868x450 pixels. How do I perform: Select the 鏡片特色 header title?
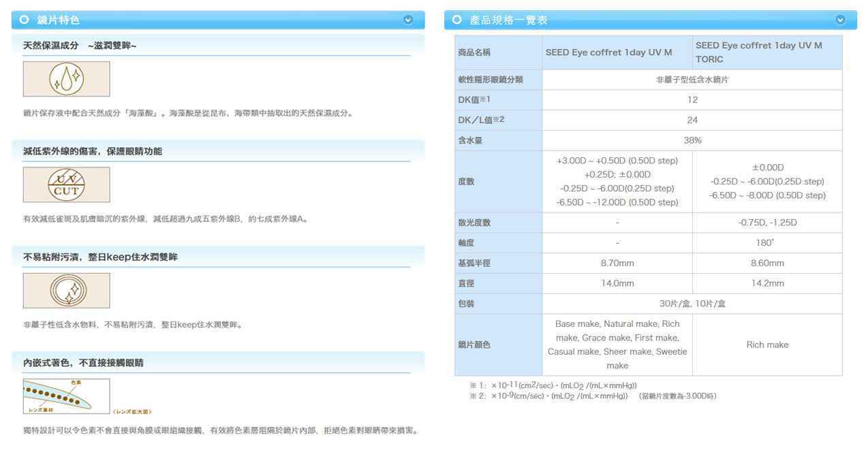58,20
